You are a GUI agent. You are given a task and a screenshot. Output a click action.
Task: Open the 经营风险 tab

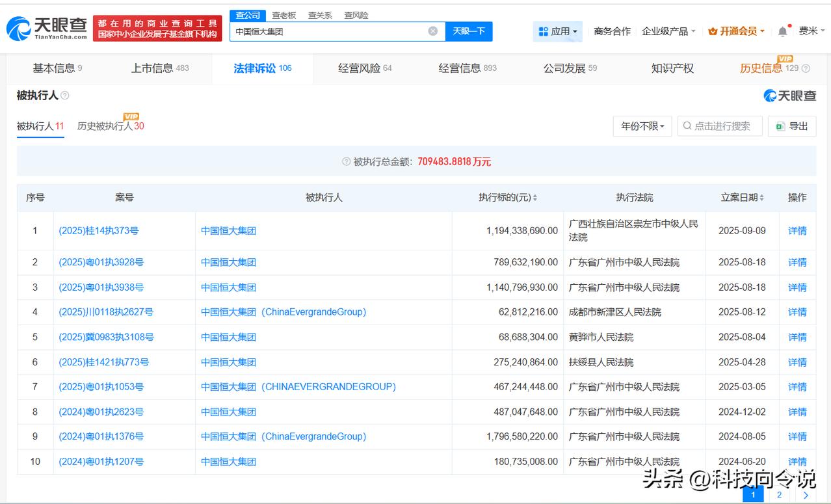point(365,68)
